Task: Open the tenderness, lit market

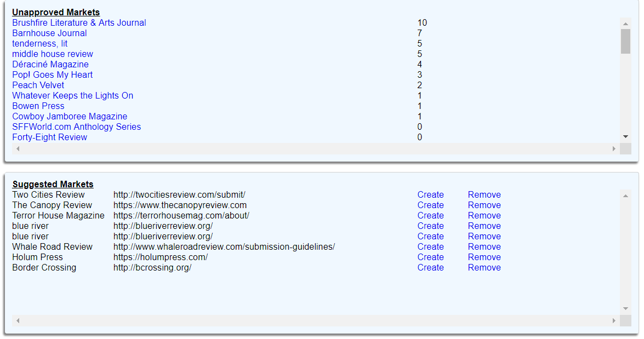Action: point(39,43)
